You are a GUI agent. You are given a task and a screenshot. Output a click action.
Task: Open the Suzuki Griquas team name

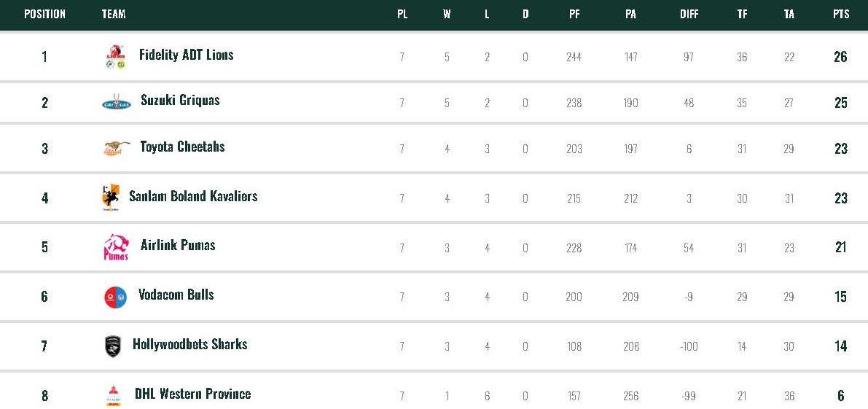click(180, 100)
